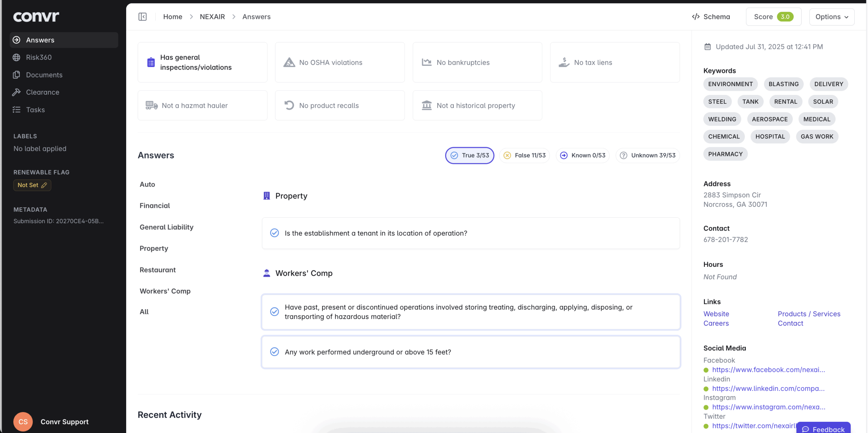868x433 pixels.
Task: Open Risk360 in the sidebar
Action: coord(39,57)
